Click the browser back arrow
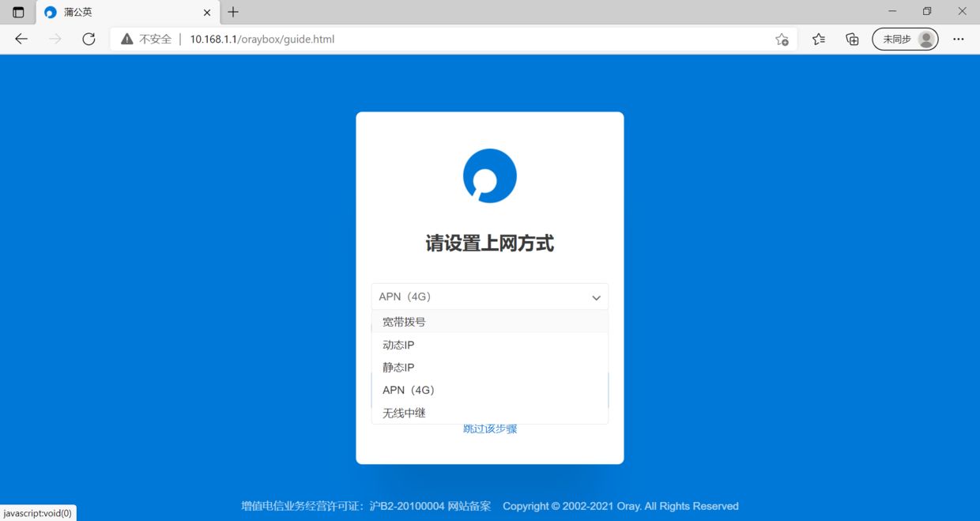980x521 pixels. [x=21, y=39]
